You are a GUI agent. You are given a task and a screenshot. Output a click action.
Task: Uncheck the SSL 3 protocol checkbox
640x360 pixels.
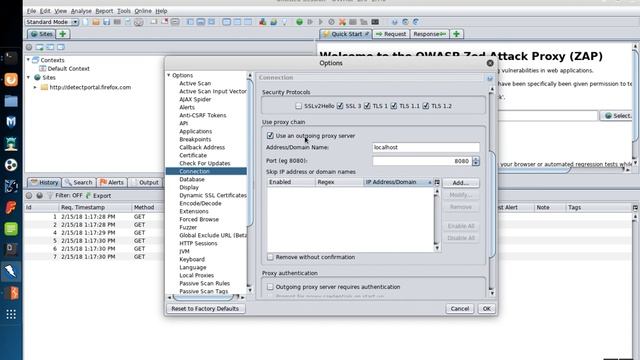[x=340, y=106]
